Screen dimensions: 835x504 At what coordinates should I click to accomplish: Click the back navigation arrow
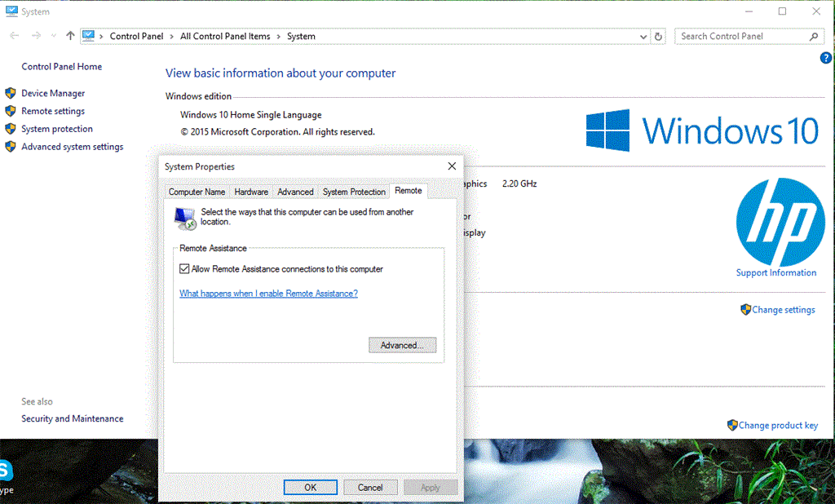(x=15, y=36)
